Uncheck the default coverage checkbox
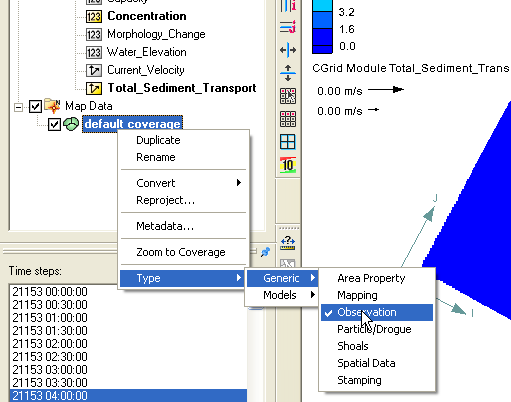Image resolution: width=511 pixels, height=402 pixels. [x=54, y=125]
